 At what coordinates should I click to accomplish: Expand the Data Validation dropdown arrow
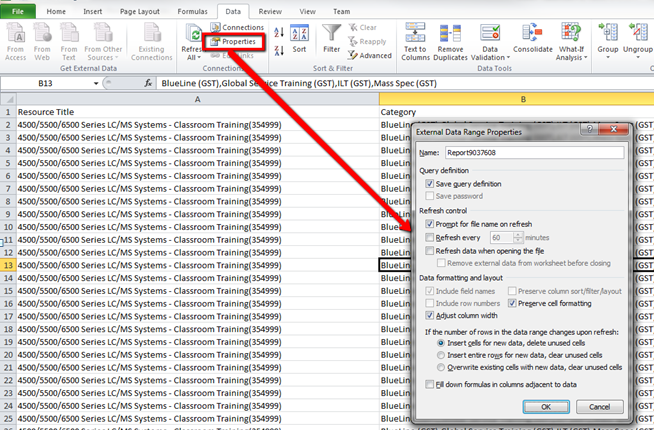tap(508, 58)
